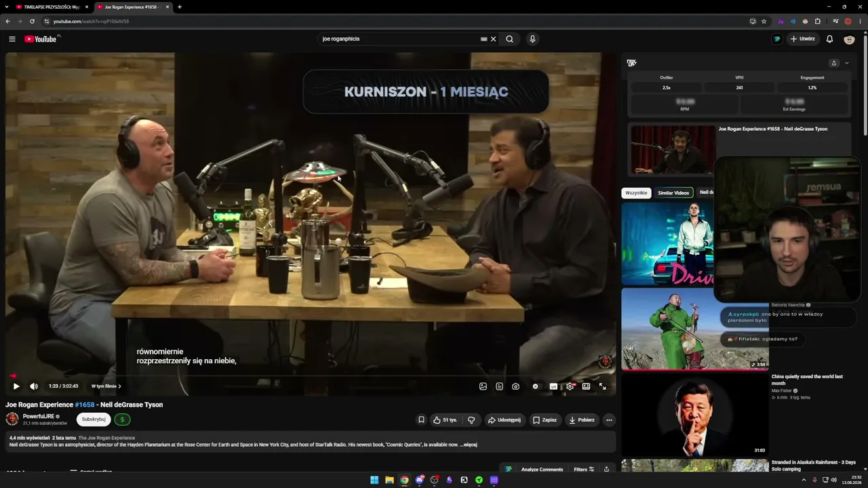Open the Drive movie thumbnail

coord(667,244)
